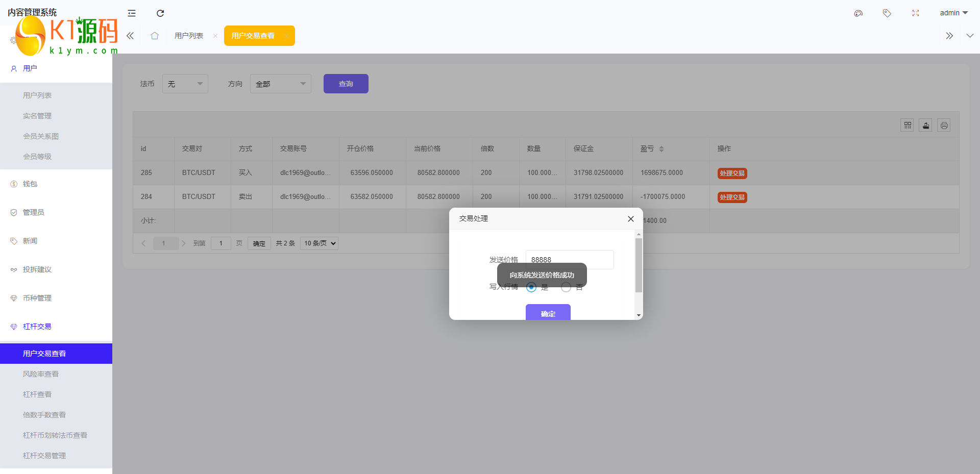Click 处理交易 for row 285
The width and height of the screenshot is (980, 474).
click(x=732, y=173)
